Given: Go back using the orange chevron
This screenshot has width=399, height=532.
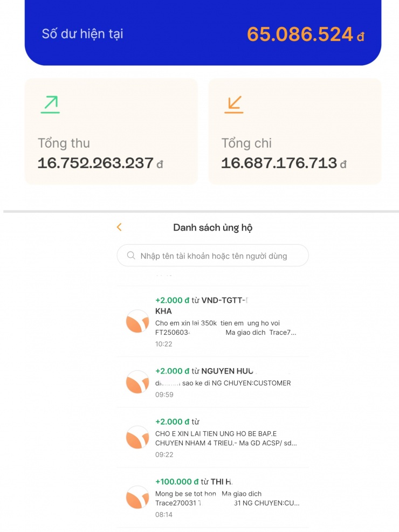Looking at the screenshot, I should tap(119, 227).
